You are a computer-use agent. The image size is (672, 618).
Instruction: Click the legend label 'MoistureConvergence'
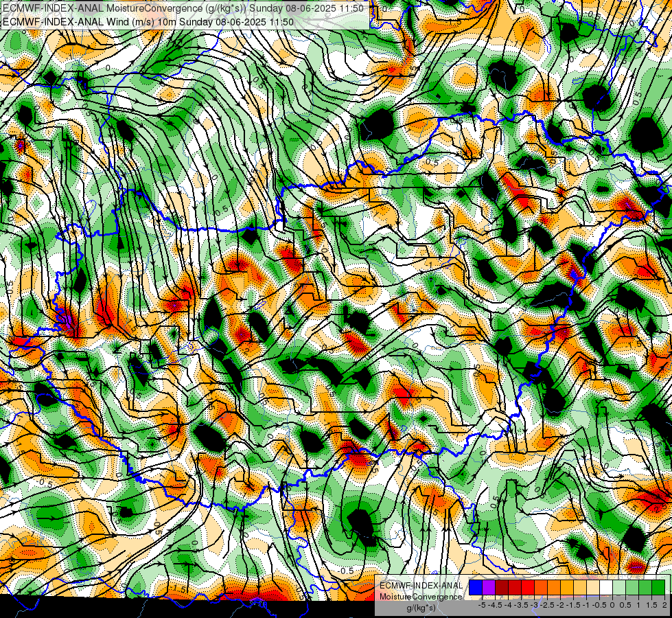421,597
